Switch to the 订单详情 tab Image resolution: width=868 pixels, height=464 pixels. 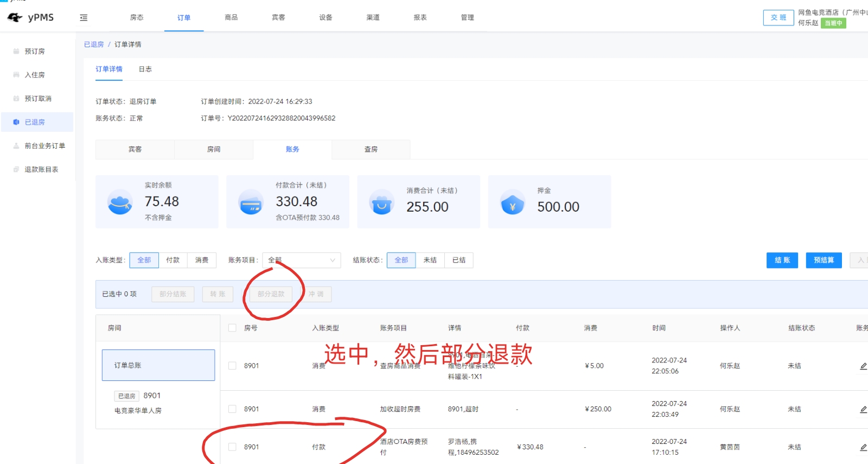coord(109,69)
